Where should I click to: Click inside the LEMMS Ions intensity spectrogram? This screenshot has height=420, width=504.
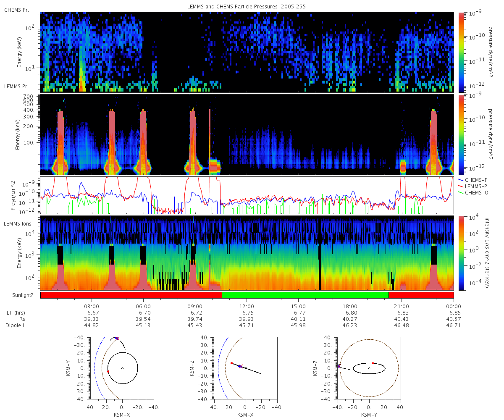pyautogui.click(x=247, y=253)
